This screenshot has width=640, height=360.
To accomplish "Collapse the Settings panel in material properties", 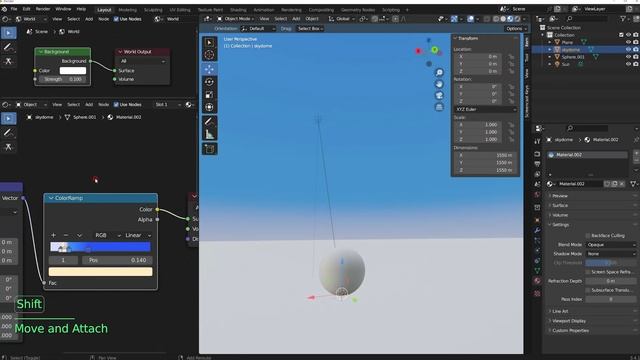I will pos(560,224).
